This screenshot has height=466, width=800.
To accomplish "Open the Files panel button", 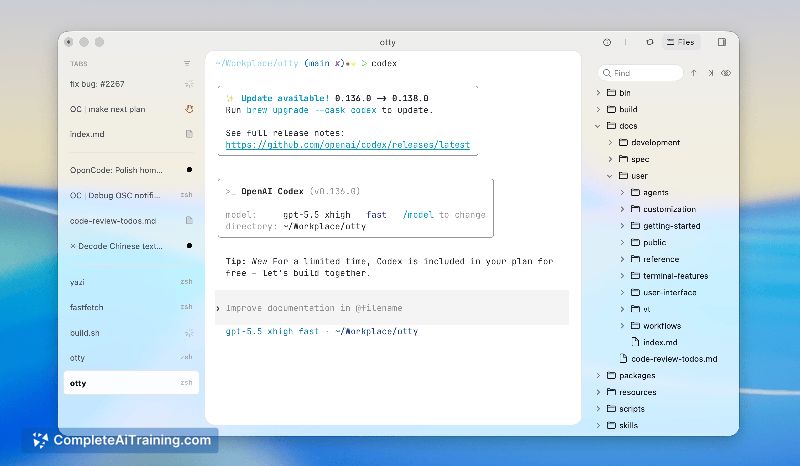I will pyautogui.click(x=681, y=42).
